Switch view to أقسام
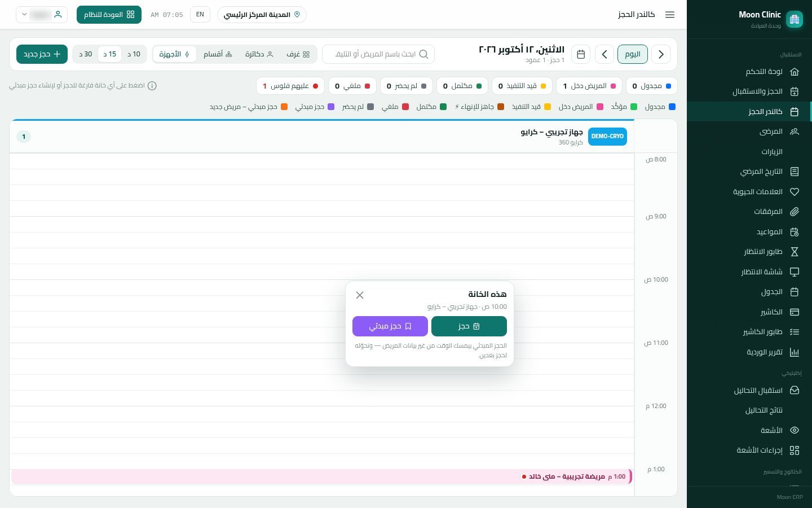Screen dimensions: 812x508 point(218,54)
